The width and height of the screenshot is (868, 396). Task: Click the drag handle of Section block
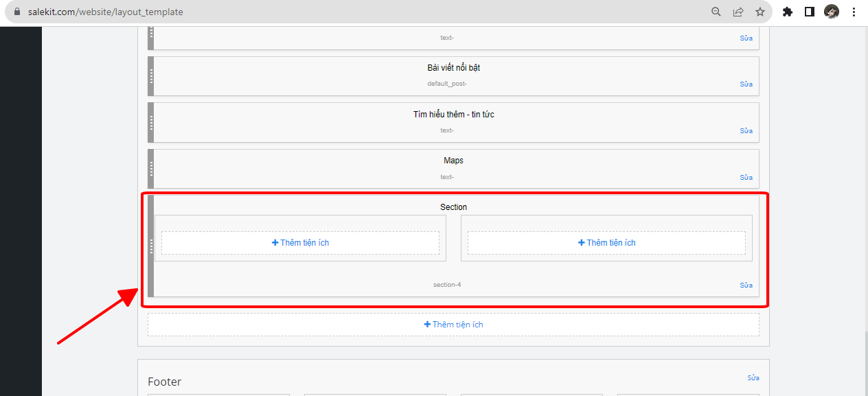click(x=151, y=246)
